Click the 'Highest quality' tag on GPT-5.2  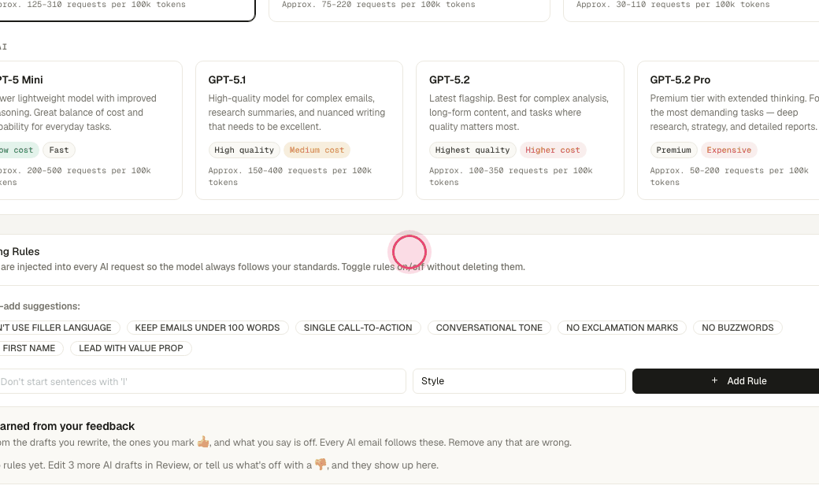(472, 150)
